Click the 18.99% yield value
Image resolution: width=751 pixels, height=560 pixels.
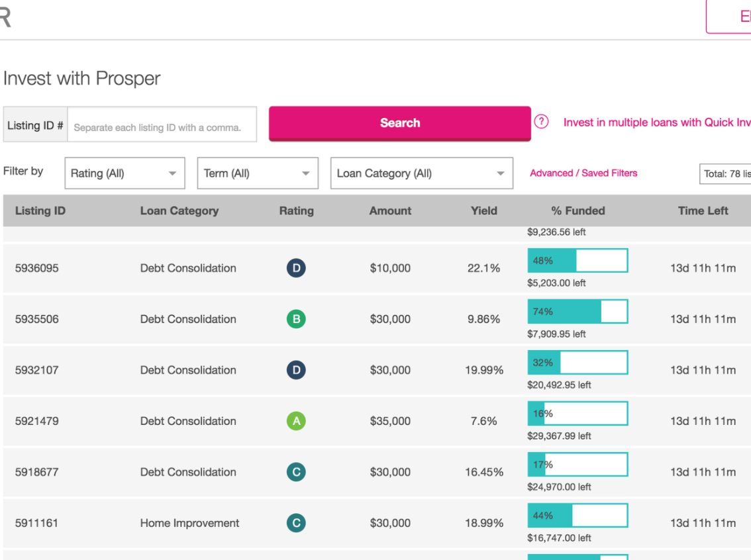coord(483,523)
